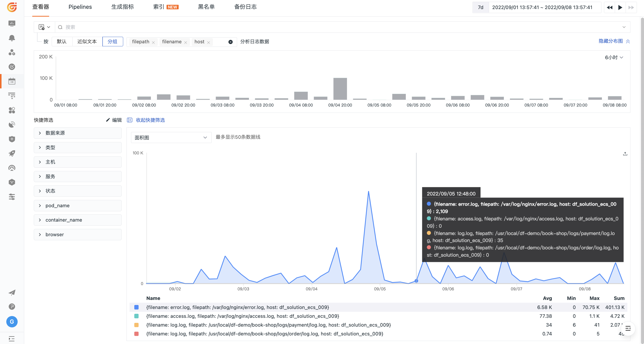The height and width of the screenshot is (344, 644).
Task: Switch to the 备份日志 tab
Action: (x=245, y=7)
